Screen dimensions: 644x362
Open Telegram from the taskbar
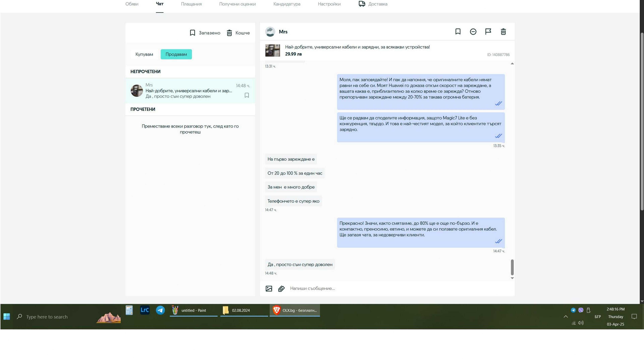(x=160, y=310)
